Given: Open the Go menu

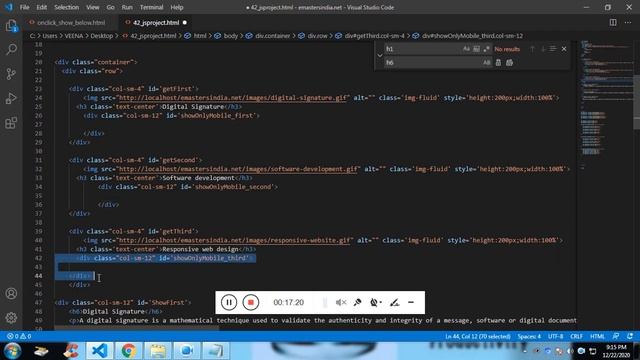Looking at the screenshot, I should click(x=111, y=7).
